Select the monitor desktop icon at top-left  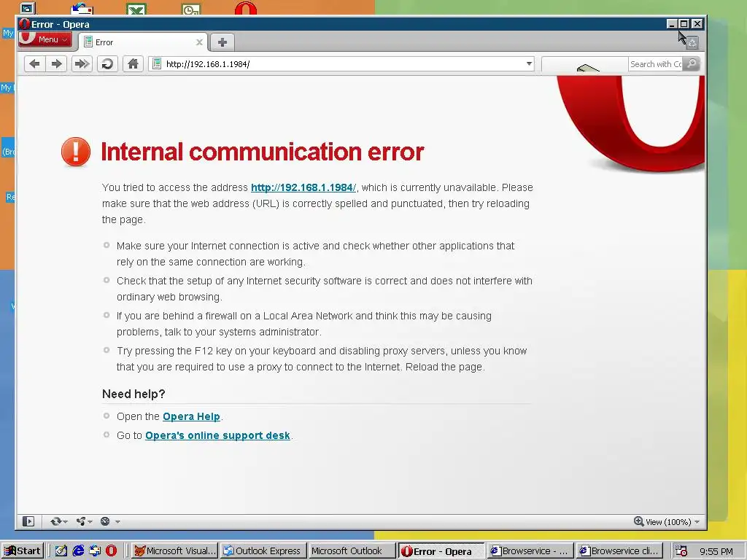(x=28, y=8)
